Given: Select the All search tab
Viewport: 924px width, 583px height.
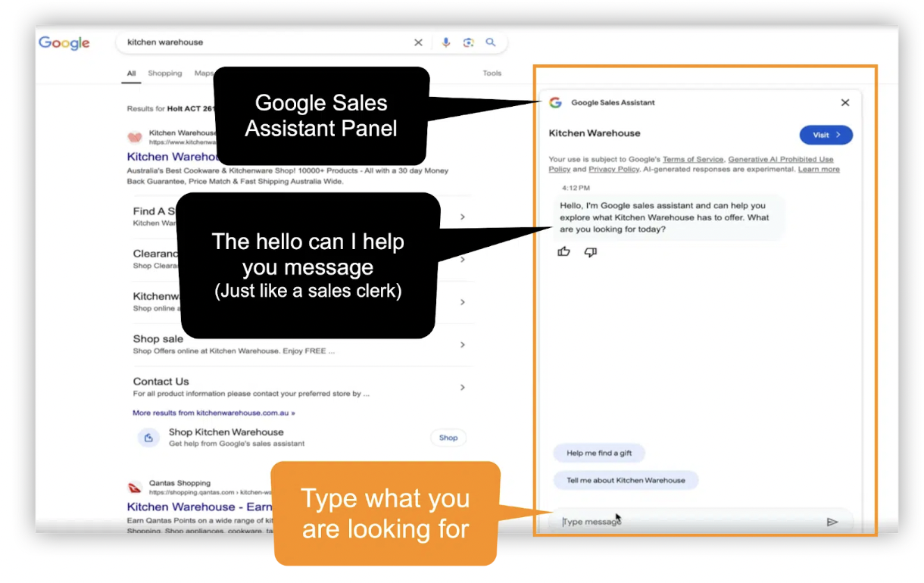Looking at the screenshot, I should [132, 73].
